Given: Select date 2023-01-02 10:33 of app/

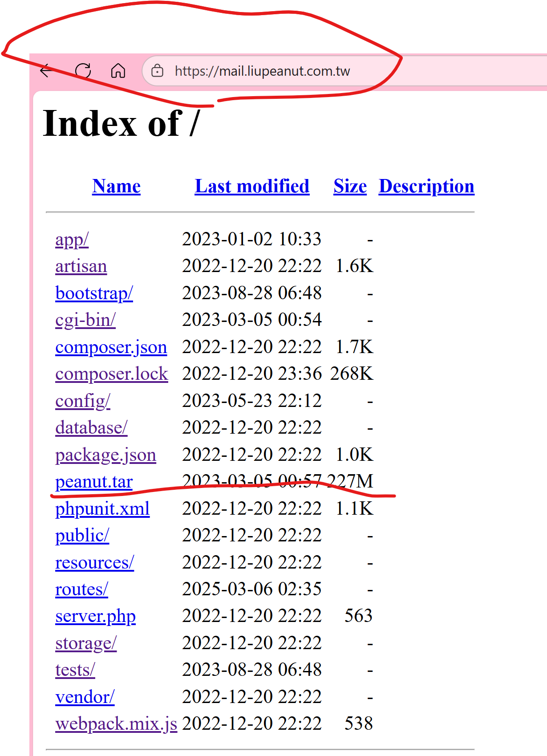Looking at the screenshot, I should click(x=252, y=239).
